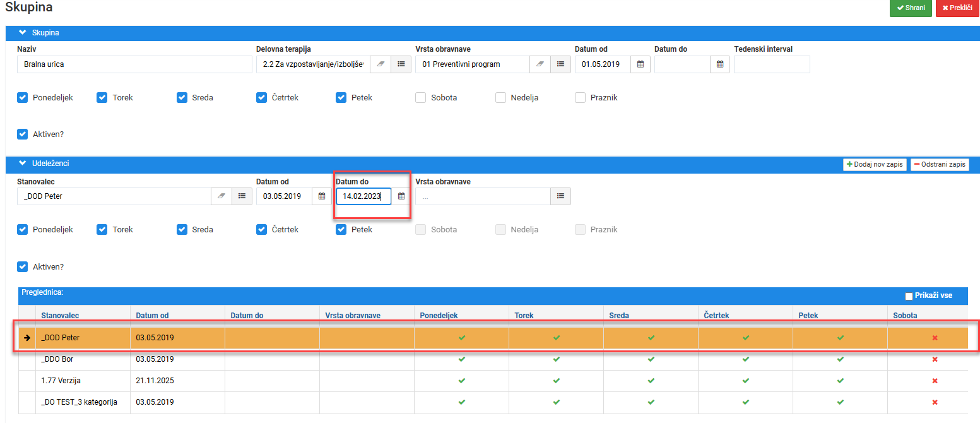Add participant with Dodaj nov zapis
This screenshot has width=980, height=423.
click(x=875, y=164)
